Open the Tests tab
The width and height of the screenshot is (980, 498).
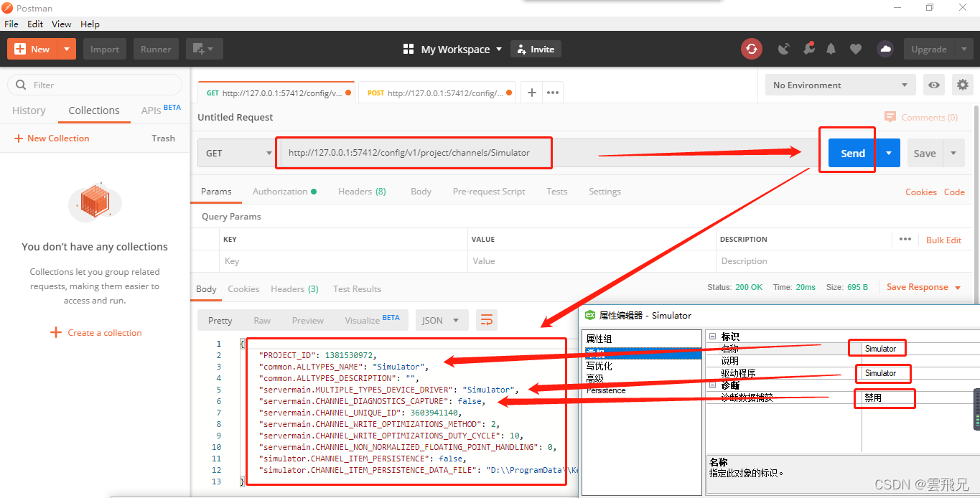click(x=556, y=192)
